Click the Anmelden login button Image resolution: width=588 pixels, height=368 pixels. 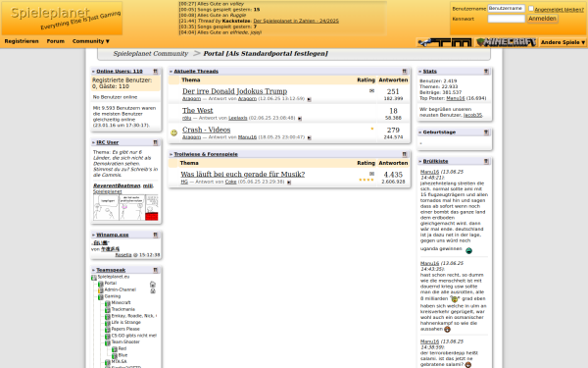pos(542,19)
